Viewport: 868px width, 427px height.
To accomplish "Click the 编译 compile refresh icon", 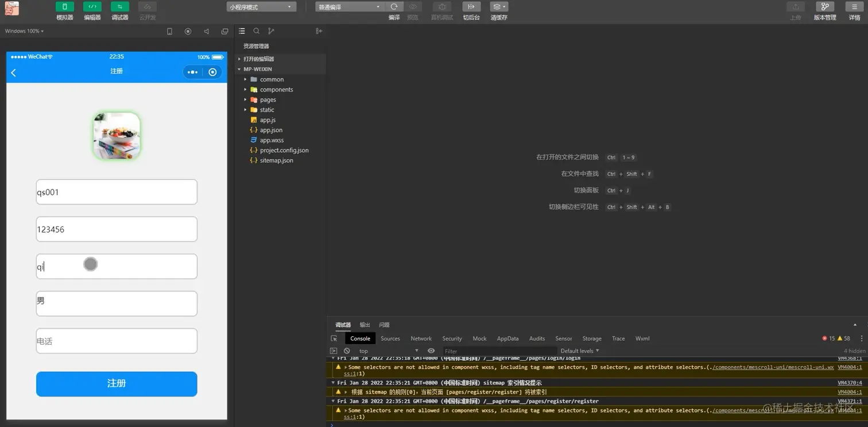I will [x=394, y=7].
